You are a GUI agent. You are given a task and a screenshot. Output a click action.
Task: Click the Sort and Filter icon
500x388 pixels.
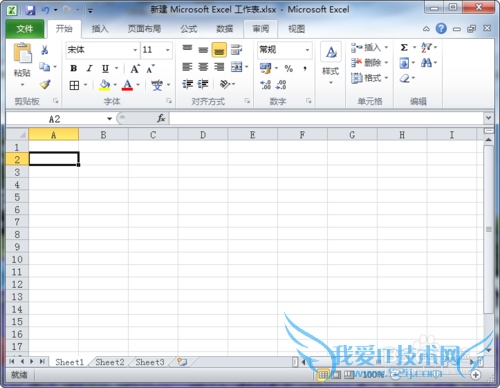pos(426,48)
